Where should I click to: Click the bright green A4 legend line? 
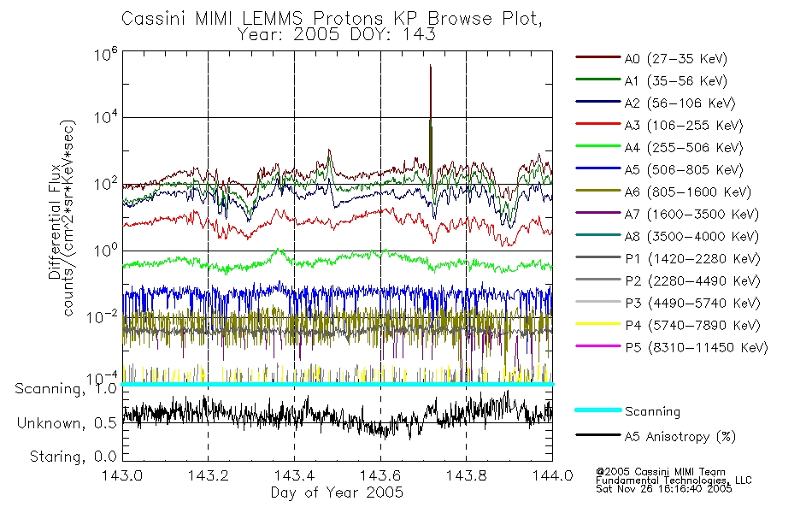click(x=597, y=146)
